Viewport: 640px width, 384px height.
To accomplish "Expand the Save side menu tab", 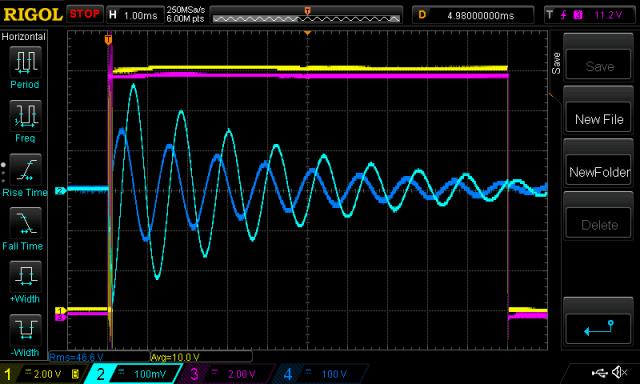I will tap(556, 63).
